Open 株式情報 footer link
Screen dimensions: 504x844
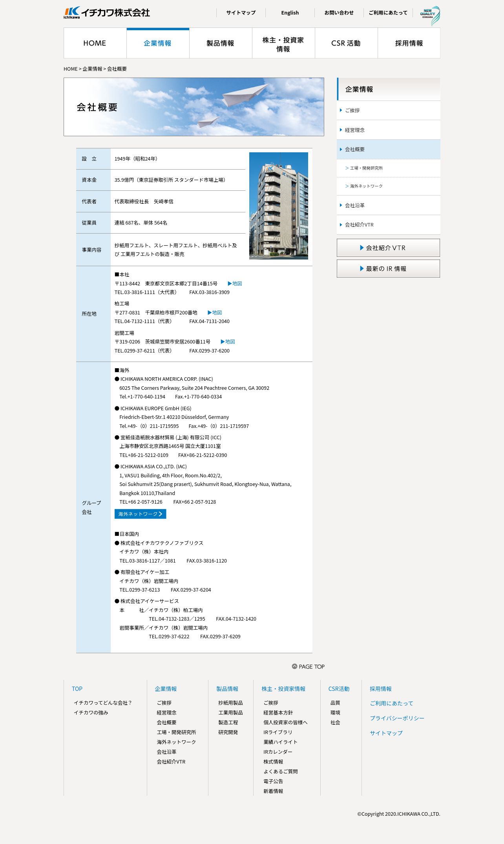273,762
